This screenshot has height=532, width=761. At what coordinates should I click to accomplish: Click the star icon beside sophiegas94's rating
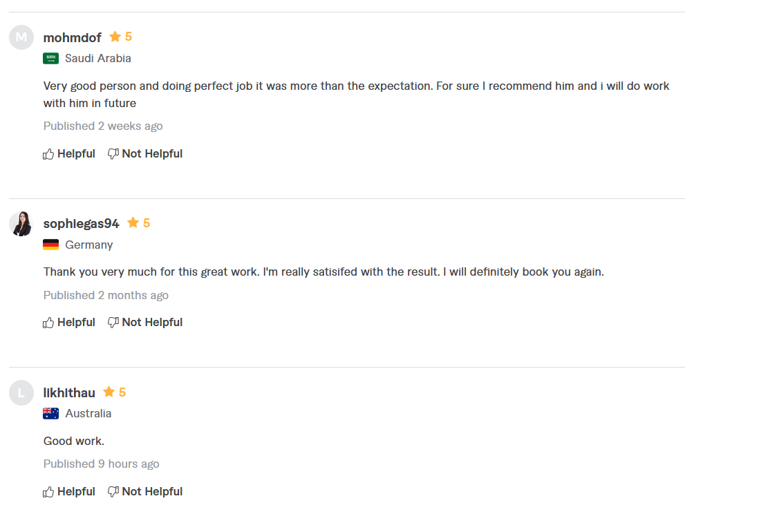[x=131, y=222]
